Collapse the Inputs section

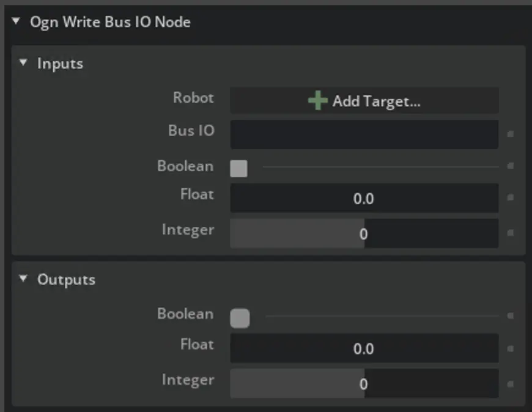click(x=23, y=63)
